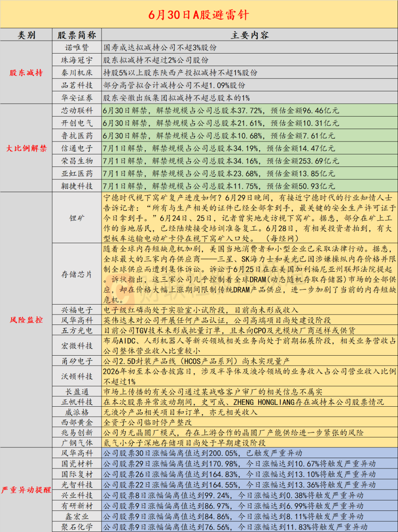Click the 2.5D封装产品线 content cell
398x532 pixels.
coord(250,361)
